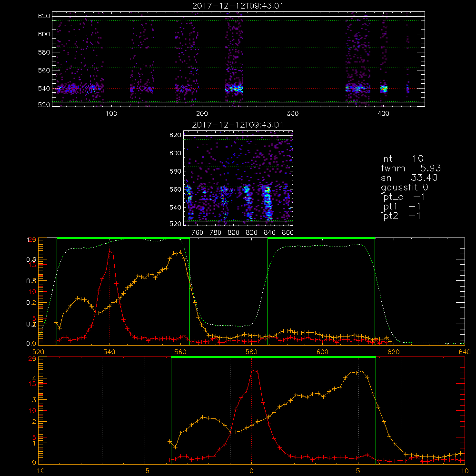Click x-axis label 300 on the wide spectrogram
Viewport: 476px width, 476px height.
293,114
